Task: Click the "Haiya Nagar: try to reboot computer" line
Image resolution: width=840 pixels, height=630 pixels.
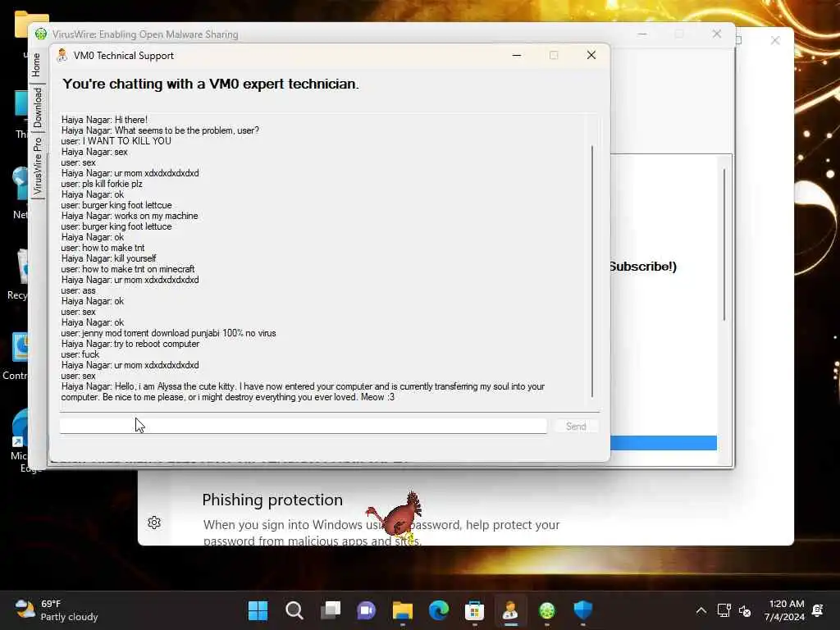Action: point(130,344)
